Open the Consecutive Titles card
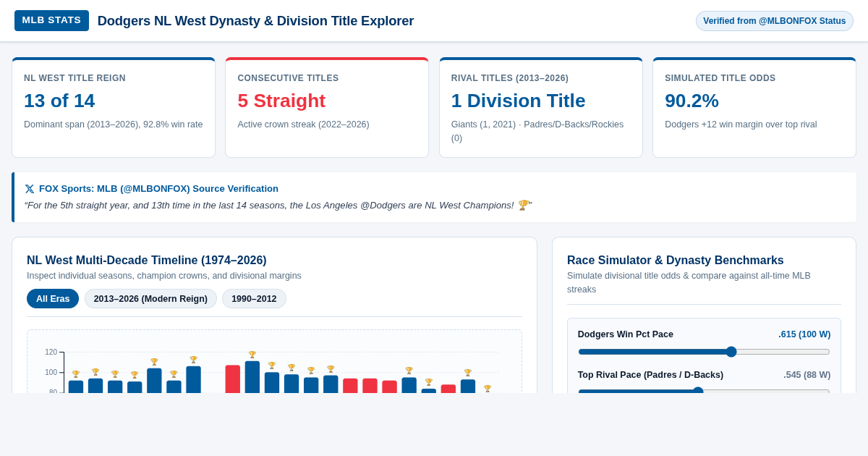Viewport: 868px width, 456px height. pos(327,107)
